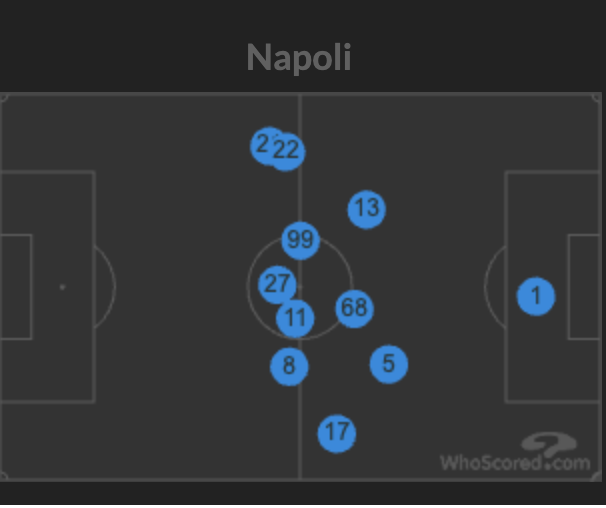Click player marker number 11

tap(295, 319)
